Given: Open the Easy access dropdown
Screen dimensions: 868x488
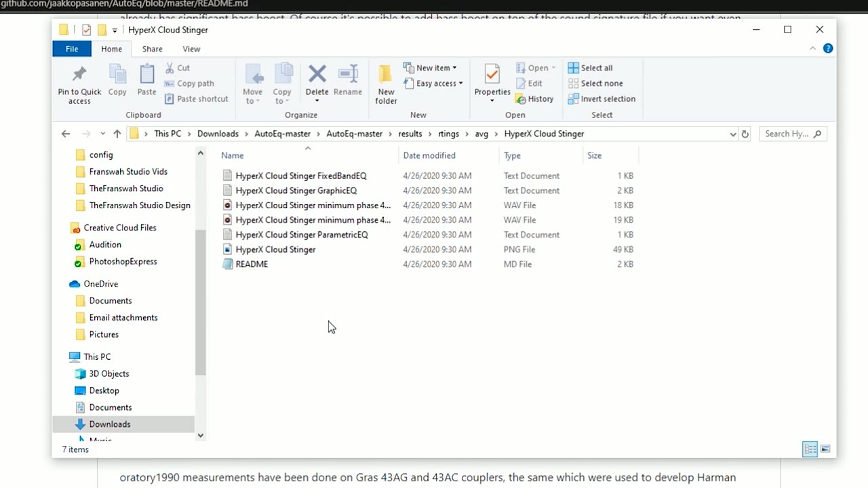Looking at the screenshot, I should [x=433, y=83].
